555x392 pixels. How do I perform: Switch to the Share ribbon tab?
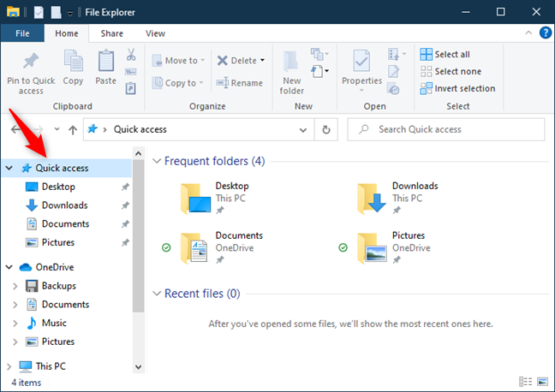(112, 33)
